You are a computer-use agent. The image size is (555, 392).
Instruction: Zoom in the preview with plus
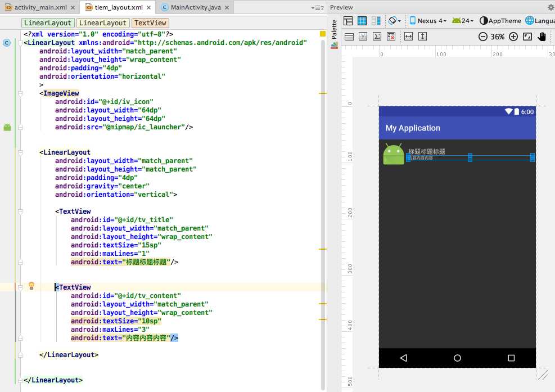513,37
